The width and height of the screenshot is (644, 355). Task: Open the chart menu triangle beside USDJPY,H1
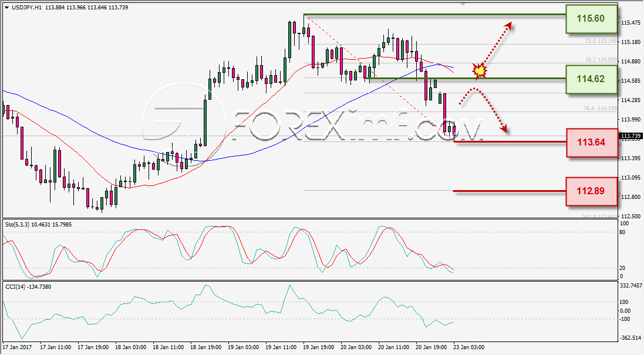tap(6, 8)
